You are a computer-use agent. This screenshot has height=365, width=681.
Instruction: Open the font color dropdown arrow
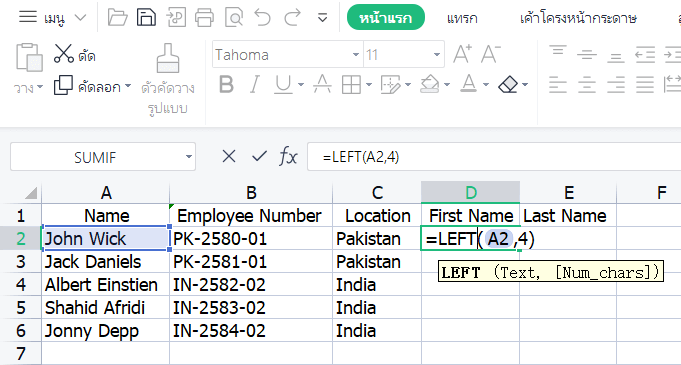(486, 85)
